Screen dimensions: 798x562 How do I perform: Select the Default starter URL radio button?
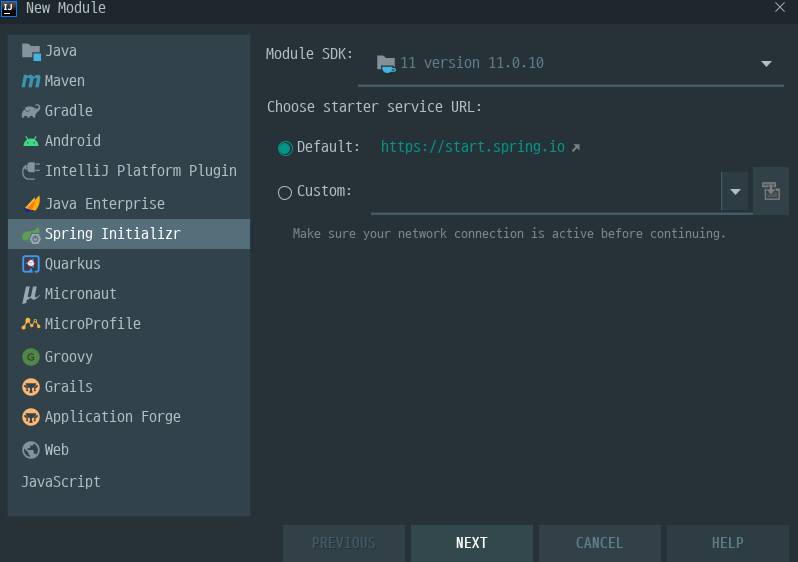click(x=285, y=148)
